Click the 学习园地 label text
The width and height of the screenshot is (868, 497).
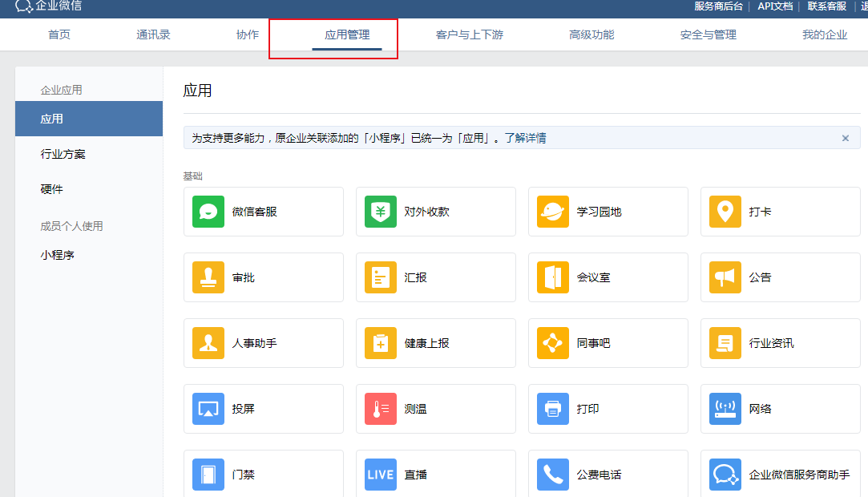(599, 212)
